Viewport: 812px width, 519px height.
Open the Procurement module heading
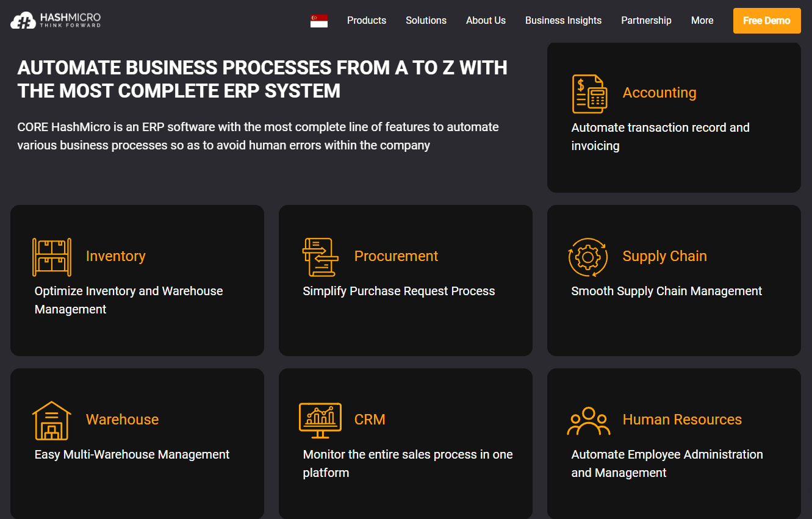396,256
